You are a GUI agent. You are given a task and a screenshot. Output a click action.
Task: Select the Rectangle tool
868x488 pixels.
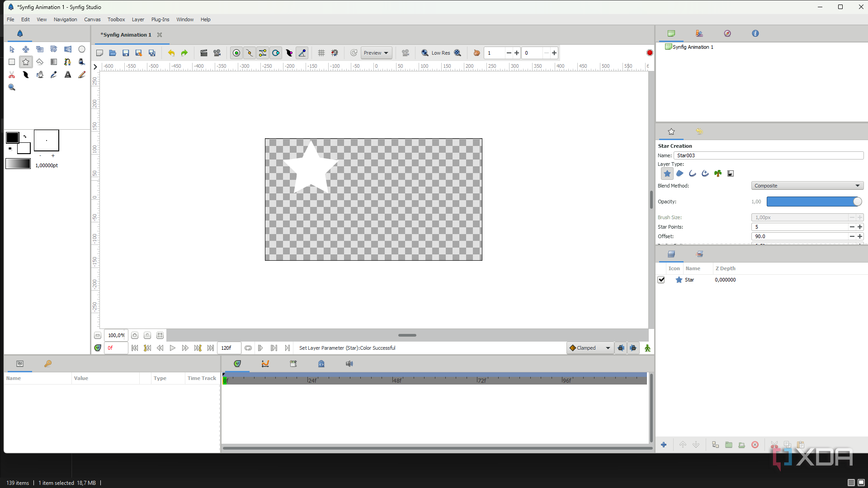coord(12,62)
